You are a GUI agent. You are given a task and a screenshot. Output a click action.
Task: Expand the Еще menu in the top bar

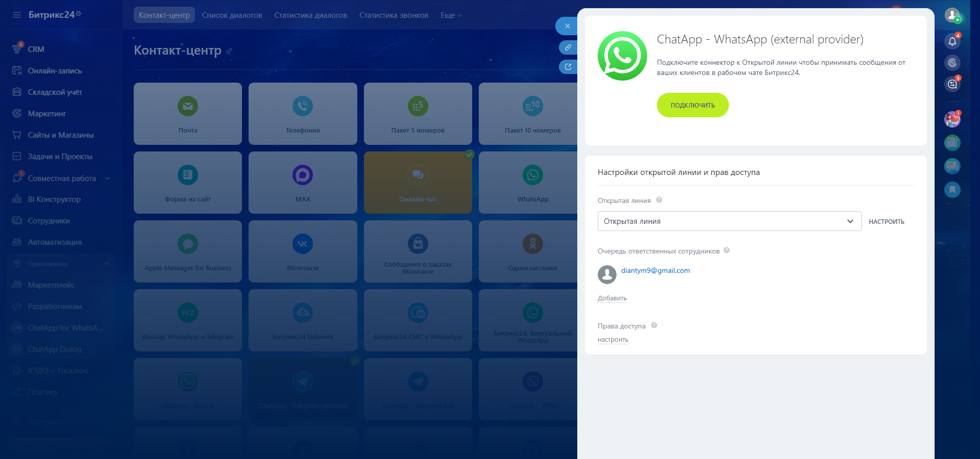coord(451,15)
